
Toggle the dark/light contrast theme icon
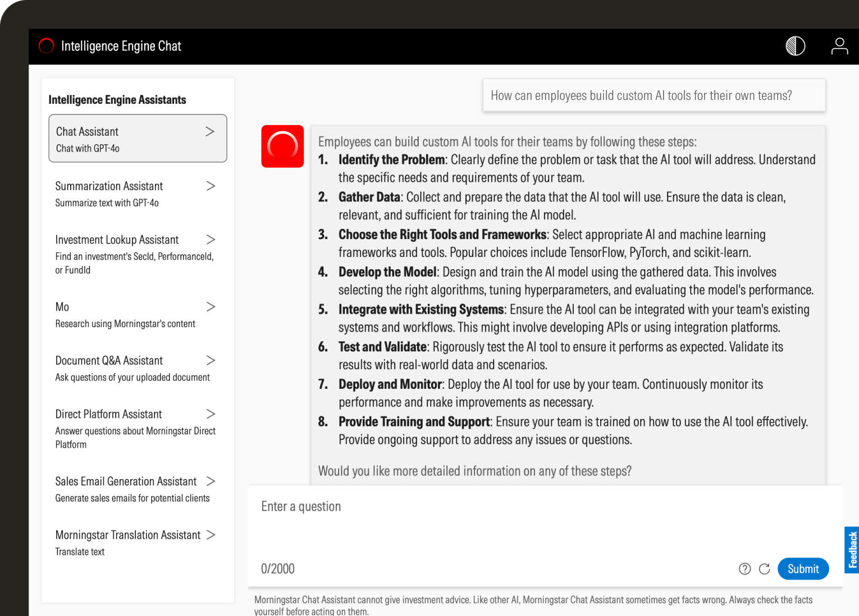pyautogui.click(x=795, y=46)
